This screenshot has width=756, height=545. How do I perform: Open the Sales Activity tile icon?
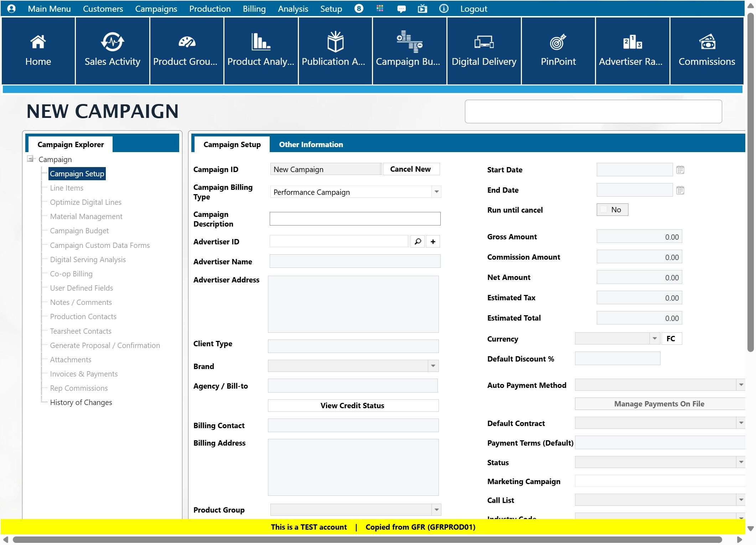[x=112, y=42]
